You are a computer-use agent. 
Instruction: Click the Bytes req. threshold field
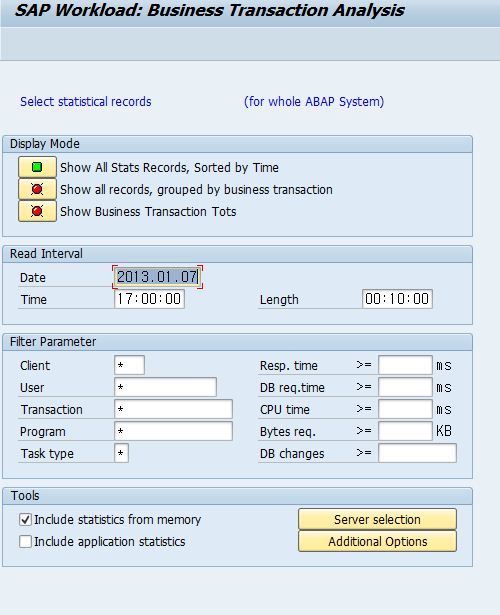click(405, 431)
